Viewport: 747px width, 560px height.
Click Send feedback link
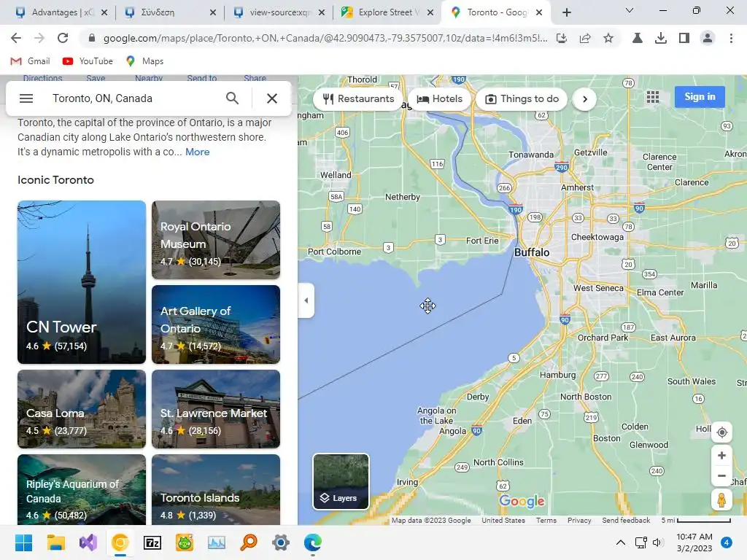[625, 521]
